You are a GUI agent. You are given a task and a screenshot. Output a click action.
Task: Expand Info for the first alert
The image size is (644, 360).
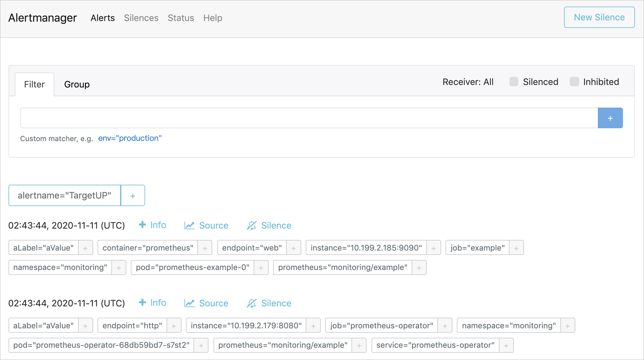(152, 225)
